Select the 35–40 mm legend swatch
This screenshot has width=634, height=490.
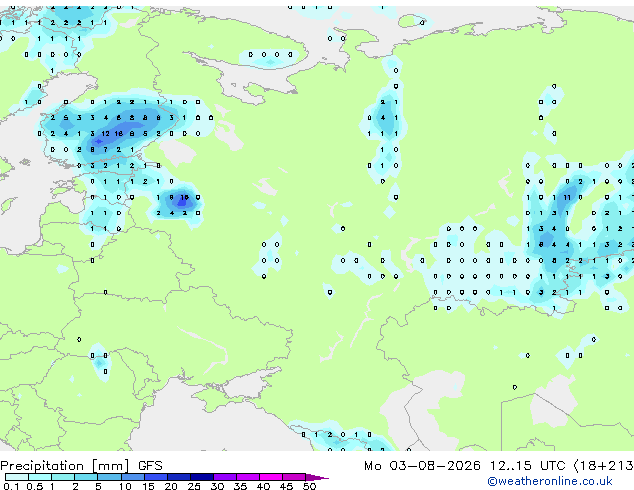pyautogui.click(x=248, y=477)
